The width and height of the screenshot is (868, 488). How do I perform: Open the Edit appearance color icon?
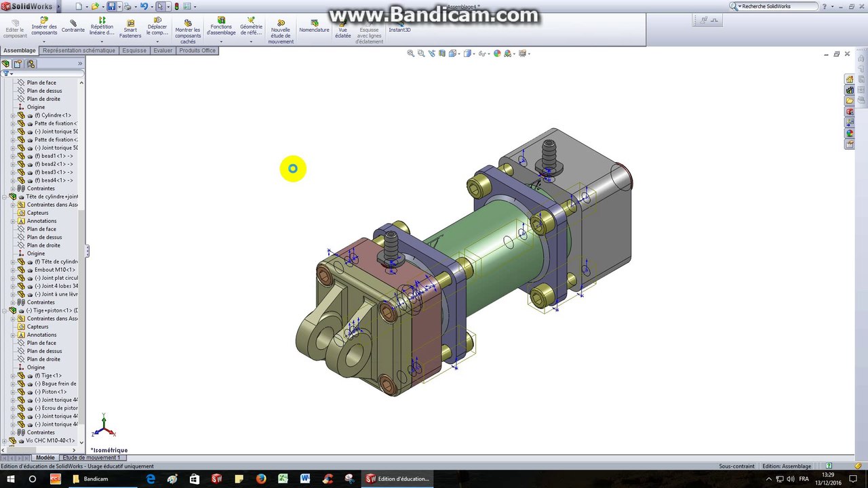tap(497, 54)
